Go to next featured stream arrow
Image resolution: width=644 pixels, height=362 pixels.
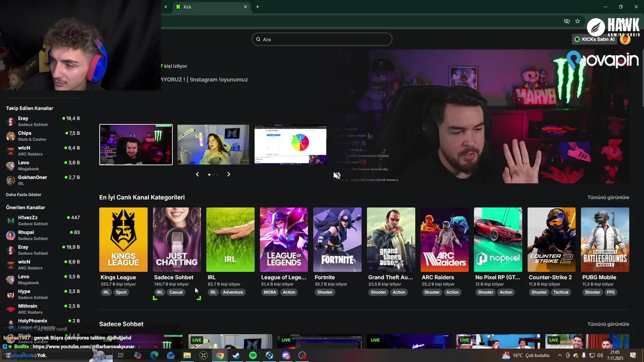[x=228, y=174]
